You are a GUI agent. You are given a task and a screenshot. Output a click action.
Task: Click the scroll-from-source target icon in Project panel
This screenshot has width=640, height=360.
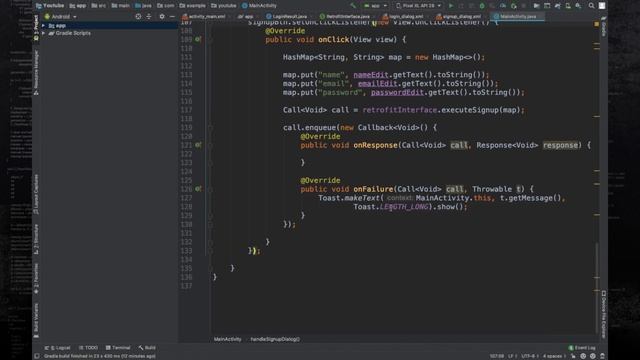pyautogui.click(x=138, y=16)
